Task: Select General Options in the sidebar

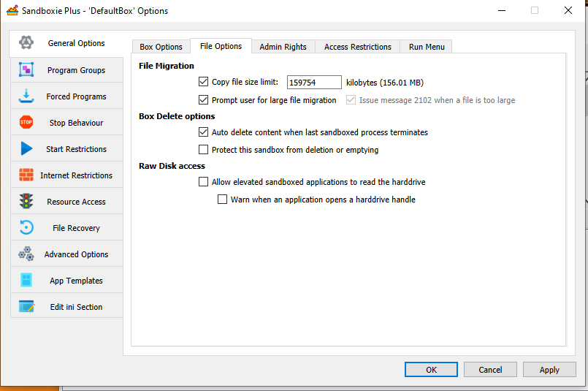Action: coord(66,43)
